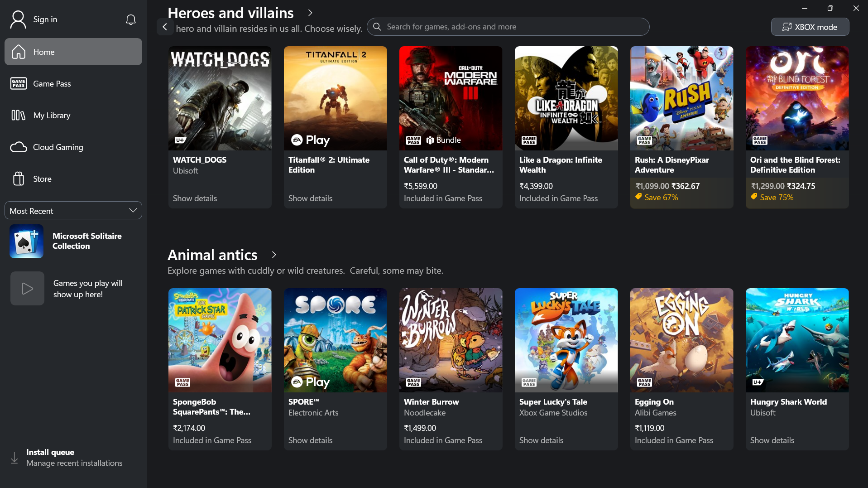Viewport: 868px width, 488px height.
Task: Click the Ubisoft+ badge on WATCH_DOGS
Action: point(180,140)
